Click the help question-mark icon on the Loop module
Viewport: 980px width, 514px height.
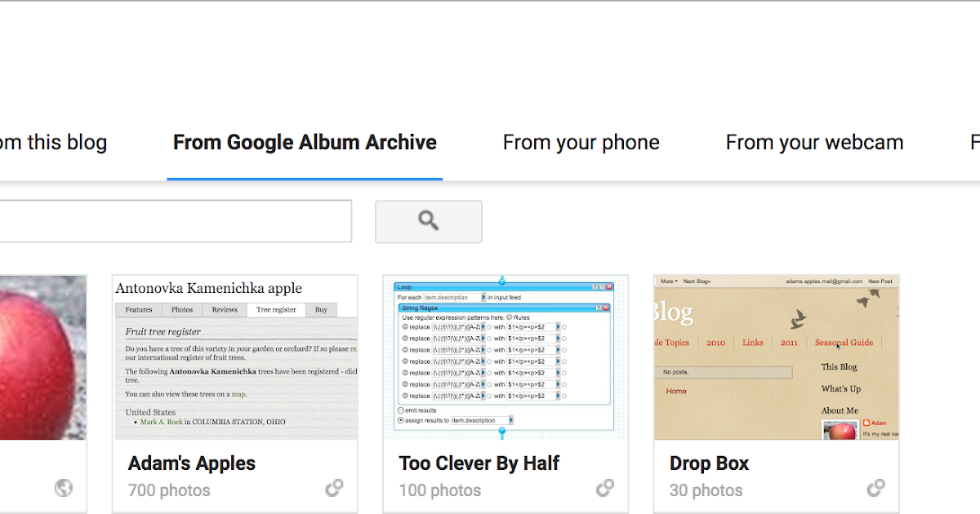595,286
